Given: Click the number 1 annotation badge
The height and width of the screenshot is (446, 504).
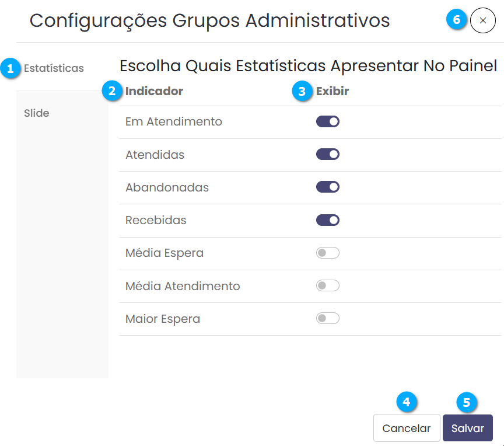Looking at the screenshot, I should [10, 68].
